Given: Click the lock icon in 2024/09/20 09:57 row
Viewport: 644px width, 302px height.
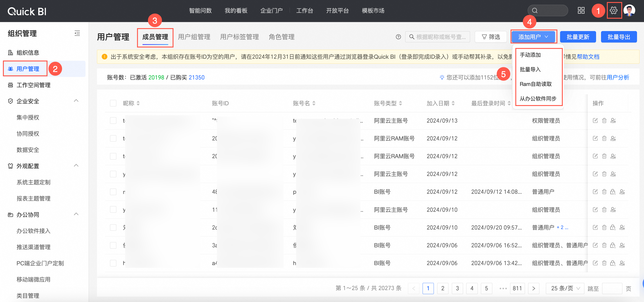Looking at the screenshot, I should [612, 227].
